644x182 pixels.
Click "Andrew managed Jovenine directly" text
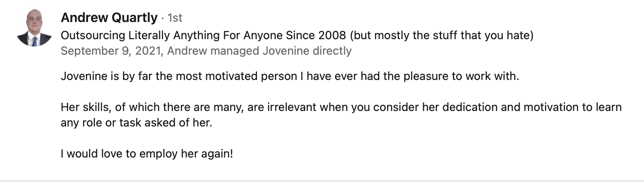(259, 51)
